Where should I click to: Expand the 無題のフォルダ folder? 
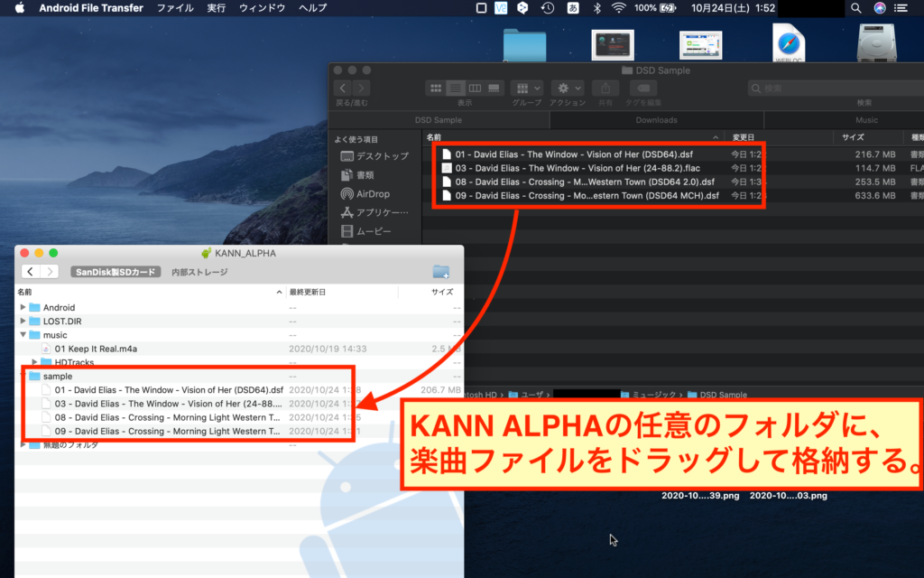tap(23, 444)
